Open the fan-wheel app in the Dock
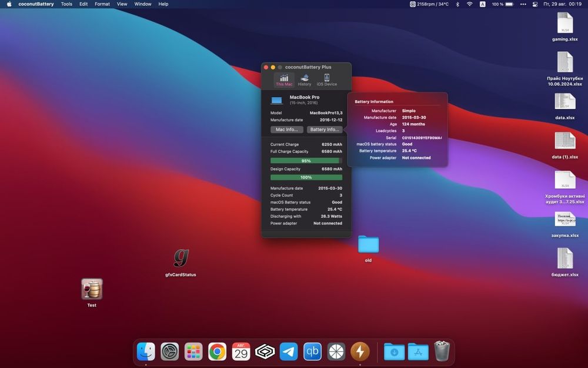The height and width of the screenshot is (368, 588). [336, 352]
